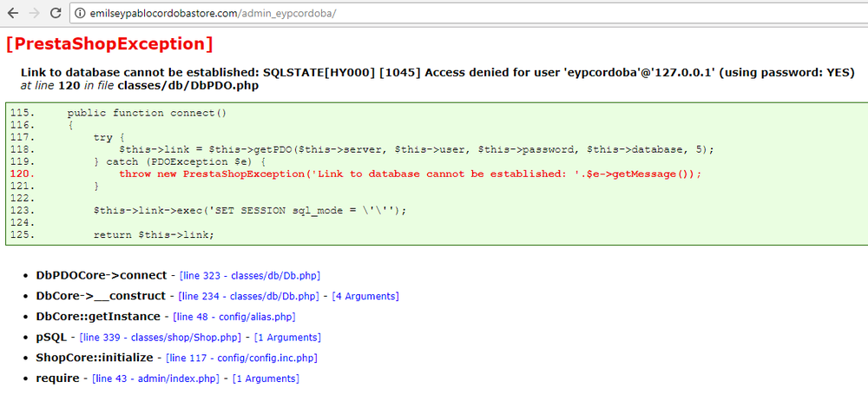Click the browser forward arrow

coord(34,13)
